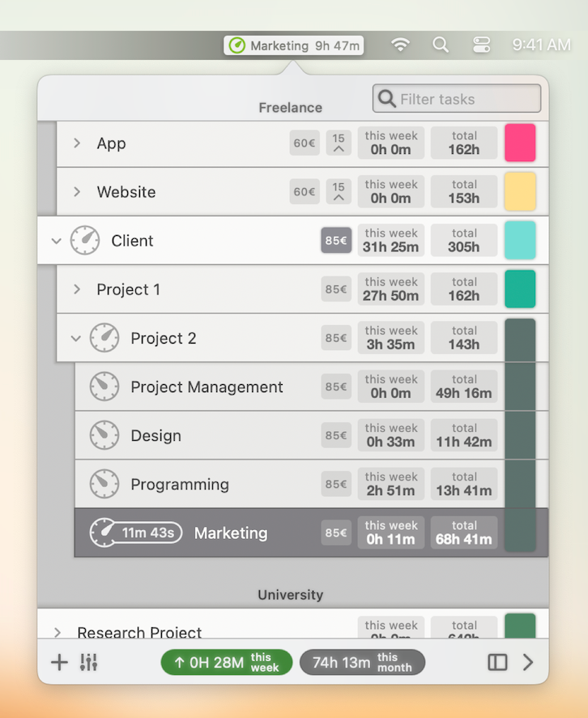Viewport: 588px width, 718px height.
Task: Toggle the sidebar panel layout icon
Action: point(497,663)
